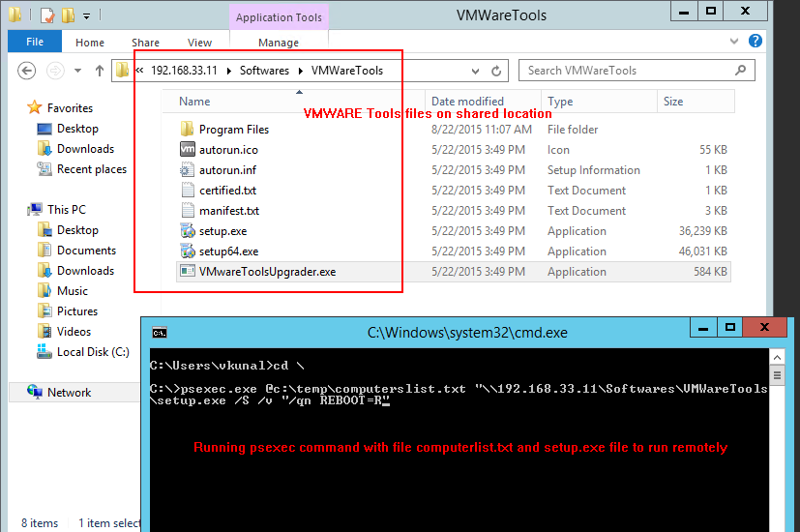Select Local Disk (C:) in navigation pane

[93, 352]
